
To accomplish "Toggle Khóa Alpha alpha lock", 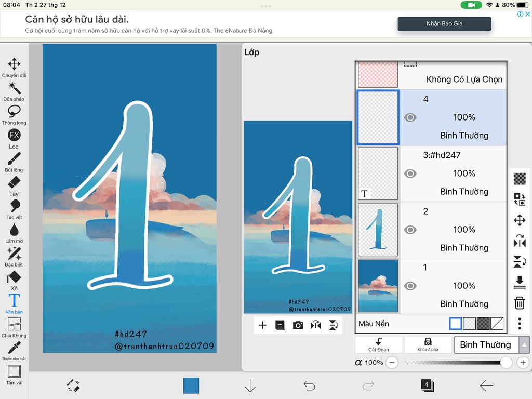I will (x=428, y=345).
